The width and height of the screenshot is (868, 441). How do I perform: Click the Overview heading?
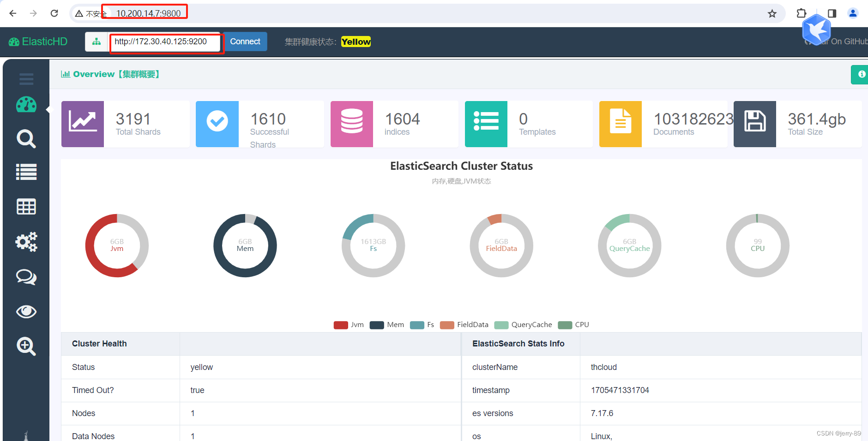click(x=111, y=74)
